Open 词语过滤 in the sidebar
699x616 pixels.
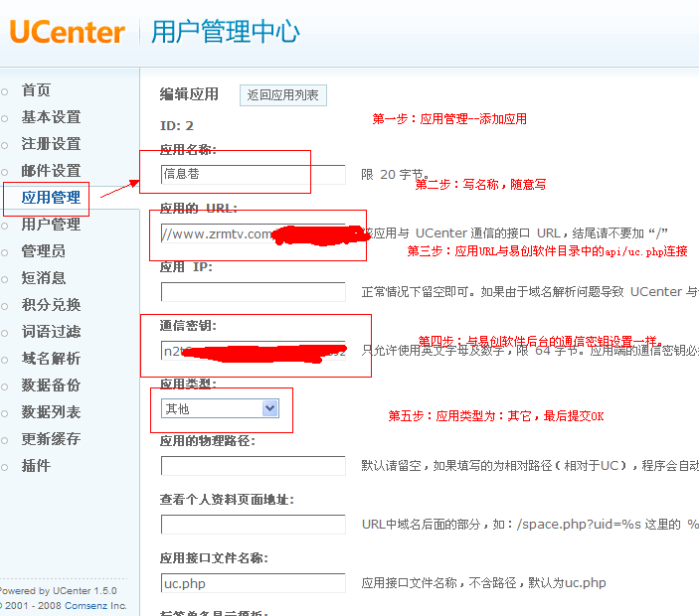[51, 332]
